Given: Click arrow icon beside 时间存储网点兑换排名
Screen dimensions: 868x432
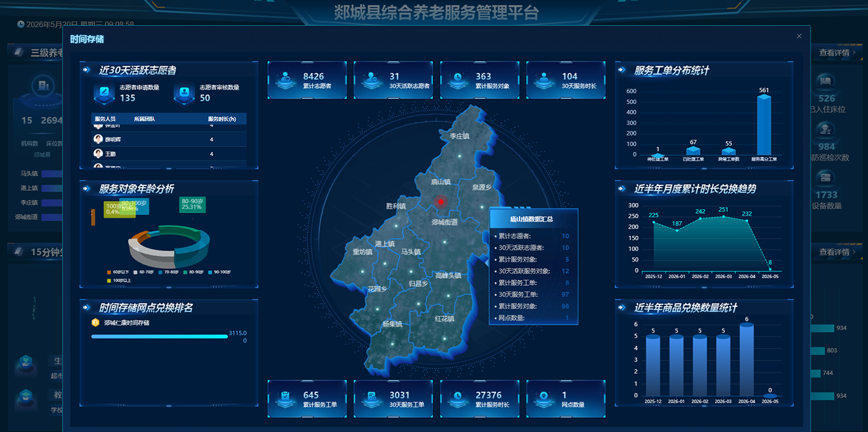Looking at the screenshot, I should (x=86, y=307).
